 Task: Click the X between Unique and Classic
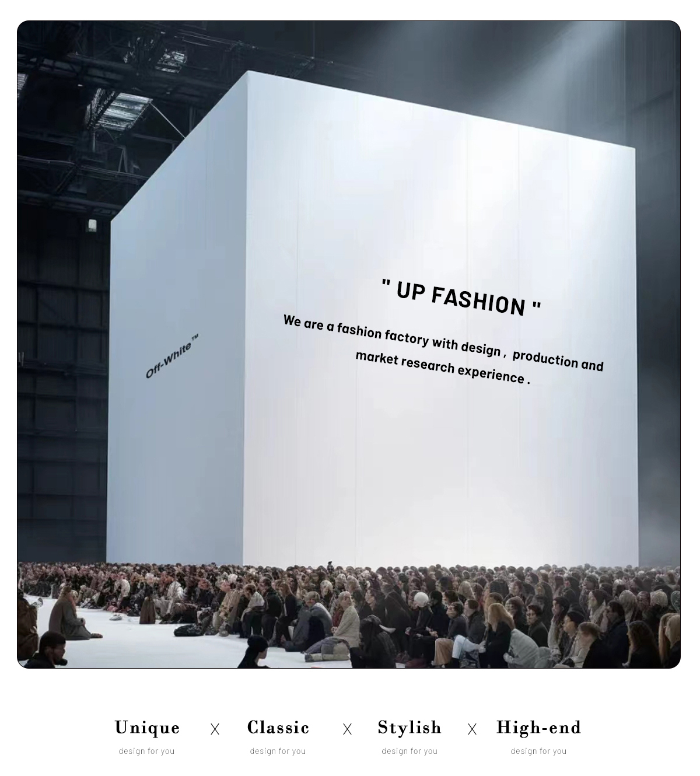pyautogui.click(x=215, y=729)
